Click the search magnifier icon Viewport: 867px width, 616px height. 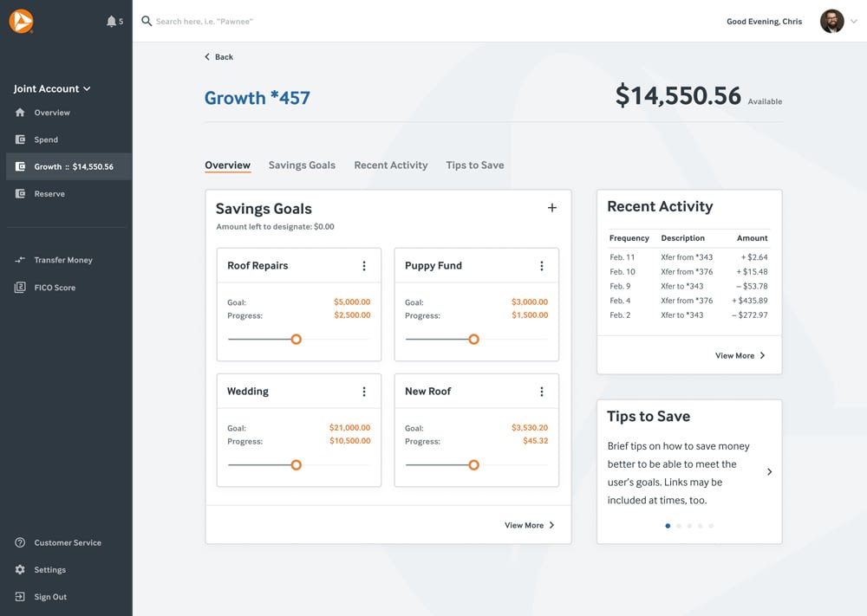[x=147, y=21]
